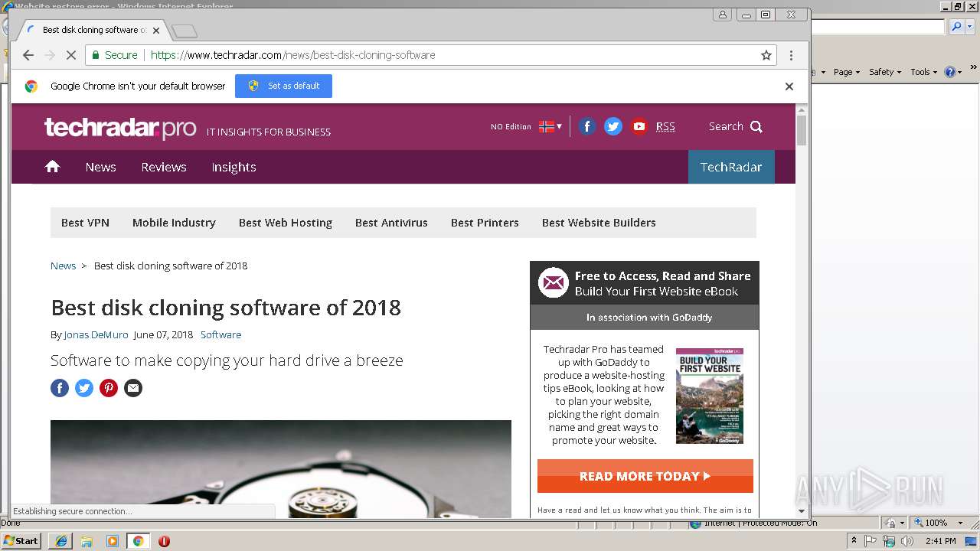Open the Insights menu item
The height and width of the screenshot is (551, 980).
(234, 167)
